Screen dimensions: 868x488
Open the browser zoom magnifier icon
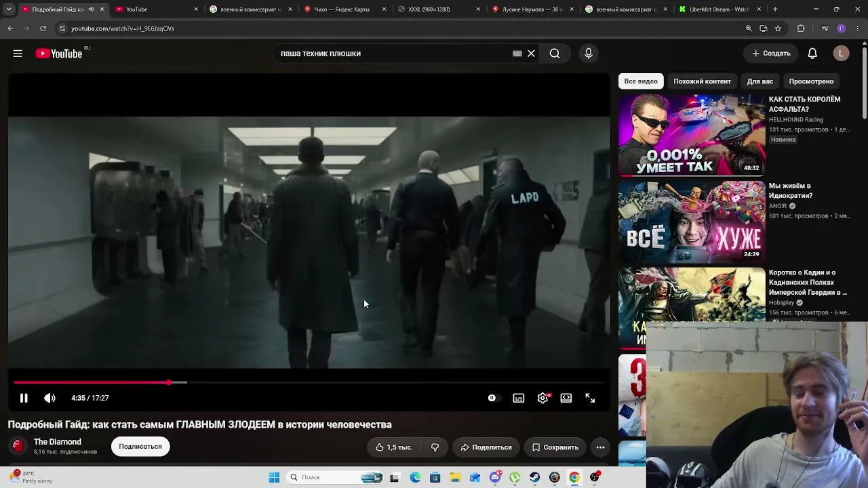pyautogui.click(x=749, y=28)
